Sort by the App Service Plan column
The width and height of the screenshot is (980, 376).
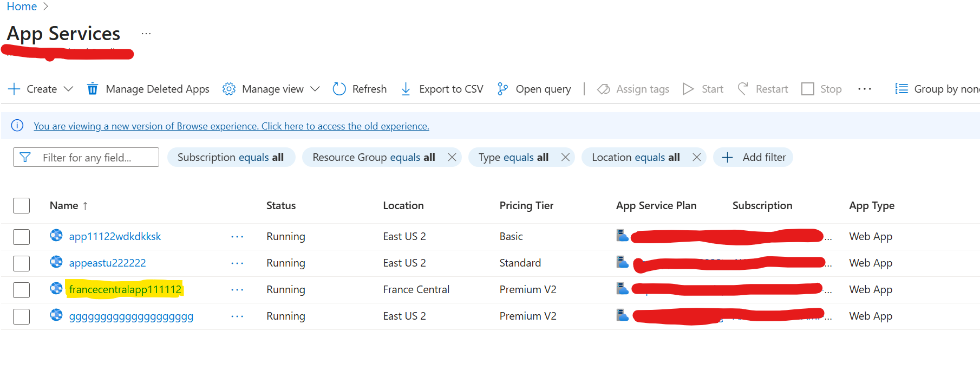point(656,206)
